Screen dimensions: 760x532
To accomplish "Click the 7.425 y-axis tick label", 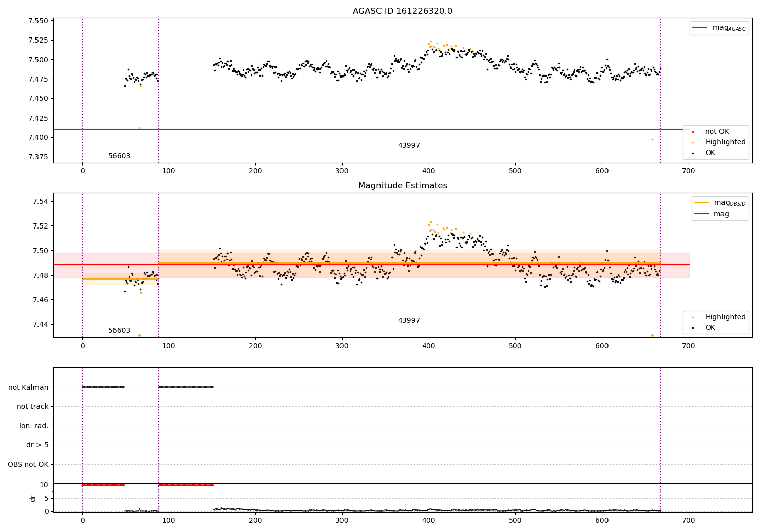I will coord(38,118).
